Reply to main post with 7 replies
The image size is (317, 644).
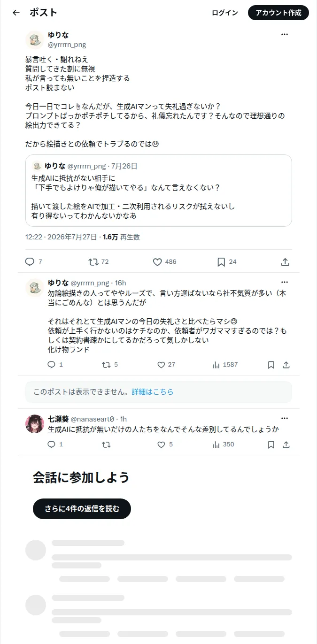pos(33,262)
